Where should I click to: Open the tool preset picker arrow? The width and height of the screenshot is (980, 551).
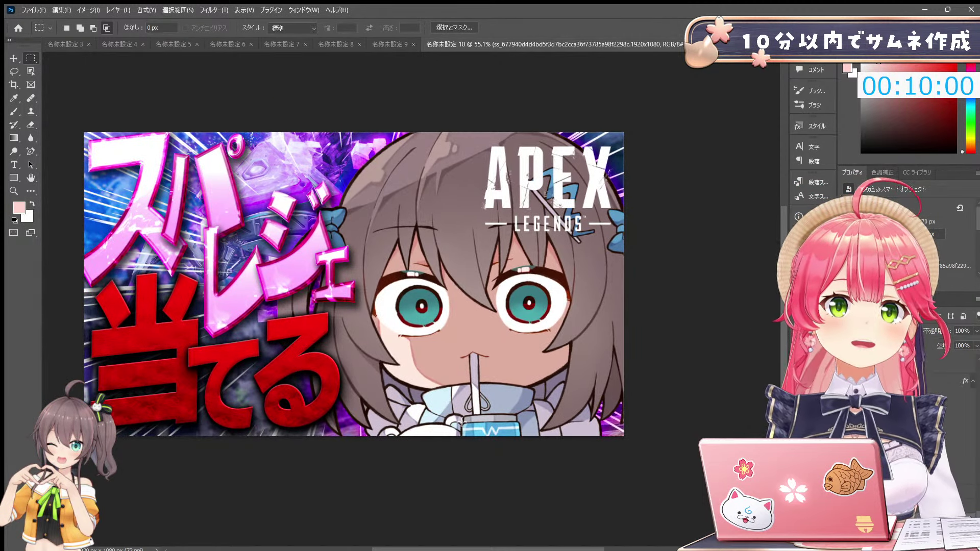[x=50, y=28]
